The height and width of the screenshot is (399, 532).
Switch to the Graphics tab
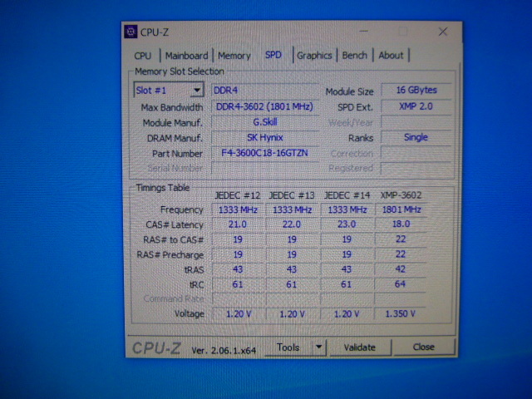point(314,56)
